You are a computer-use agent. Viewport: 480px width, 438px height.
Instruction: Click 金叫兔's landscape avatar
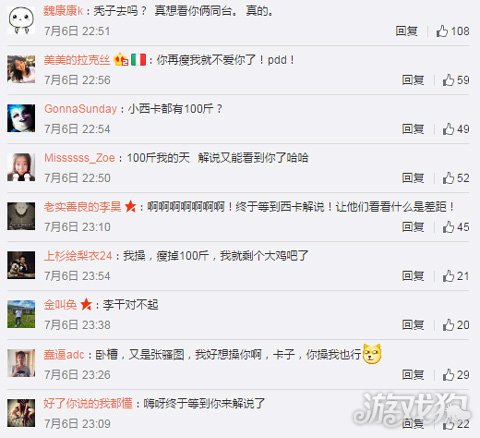tap(21, 314)
